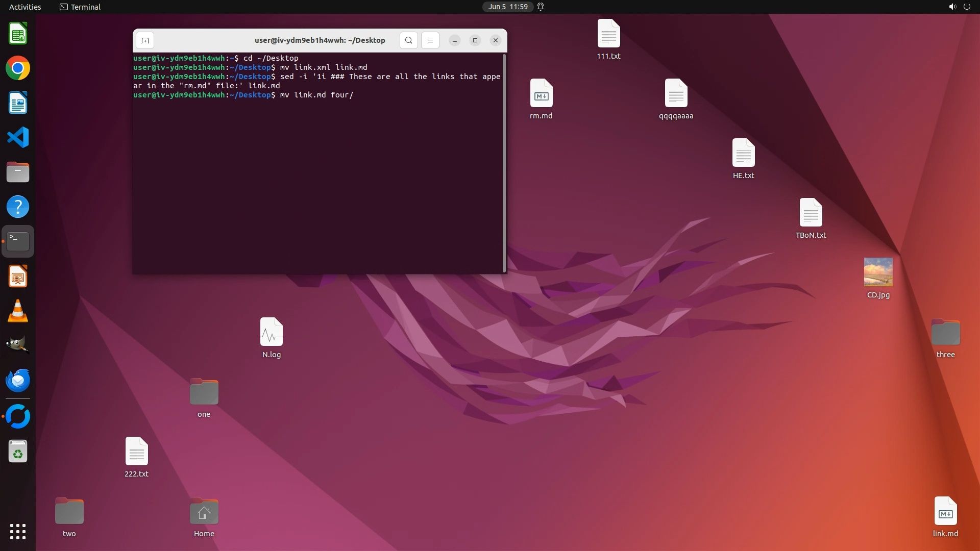Click the Terminal app menu in top bar
The height and width of the screenshot is (551, 980).
click(x=80, y=7)
